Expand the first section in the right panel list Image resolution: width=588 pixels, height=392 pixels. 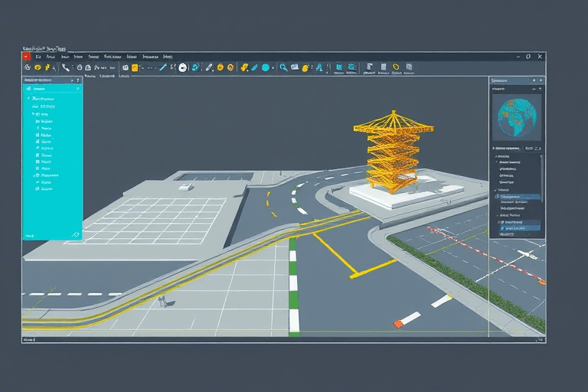tap(494, 155)
